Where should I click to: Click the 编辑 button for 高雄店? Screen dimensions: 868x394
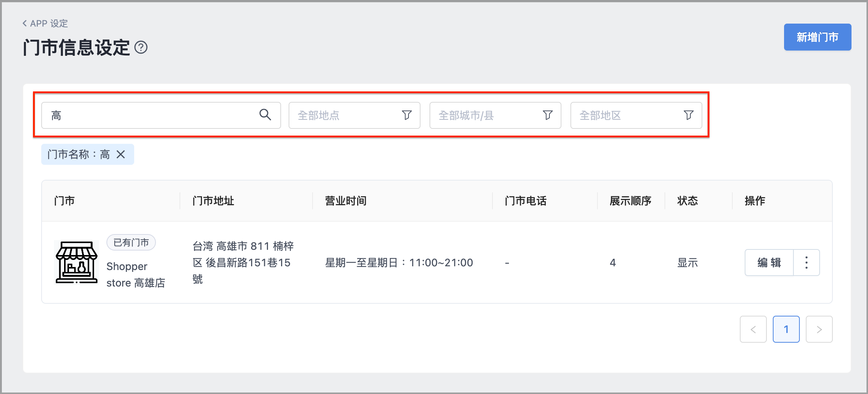(x=769, y=263)
